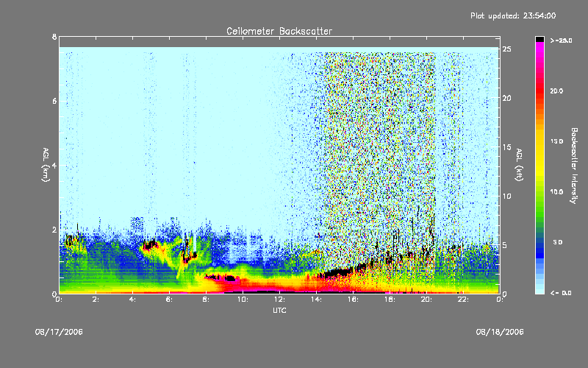Click the end date 08/18/2006

500,332
